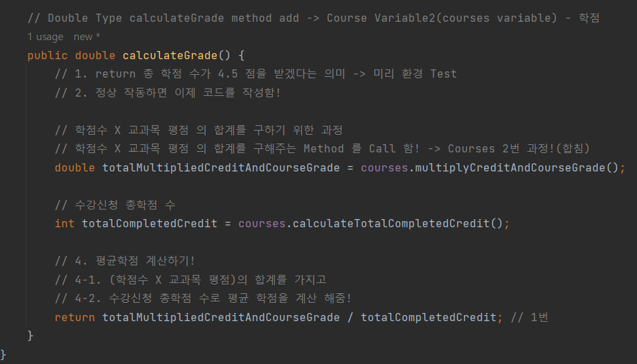Click the closing brace of calculateGrade method
The width and height of the screenshot is (637, 364).
tap(30, 335)
